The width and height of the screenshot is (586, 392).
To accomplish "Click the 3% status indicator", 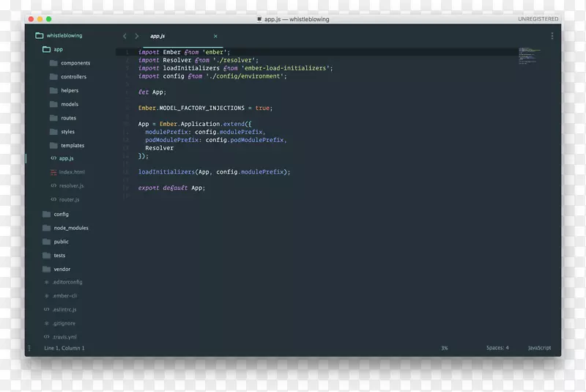I will tap(445, 348).
